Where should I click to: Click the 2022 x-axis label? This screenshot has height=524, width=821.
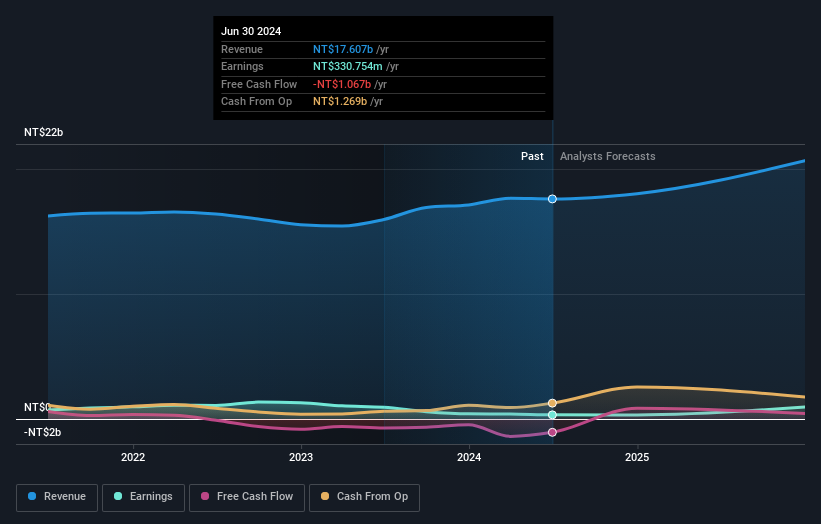coord(133,458)
